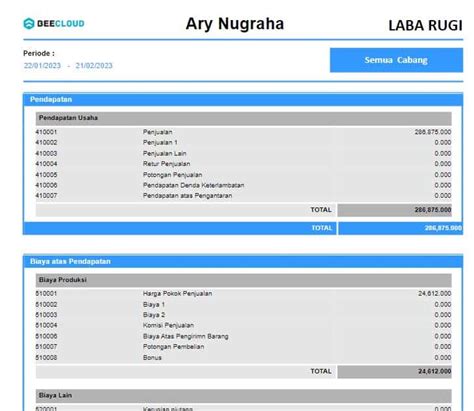
Task: Click the Retur Penjualan amount 0.000
Action: pyautogui.click(x=443, y=164)
